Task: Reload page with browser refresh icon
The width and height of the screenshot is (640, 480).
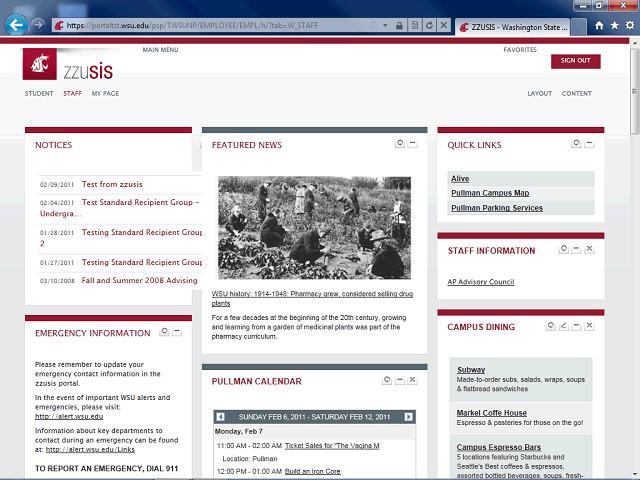Action: click(429, 25)
